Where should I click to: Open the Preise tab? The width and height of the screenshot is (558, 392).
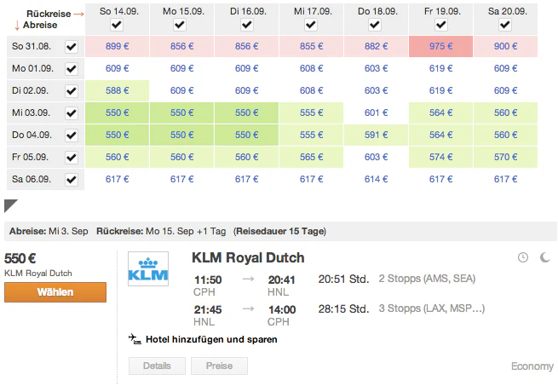tap(219, 366)
